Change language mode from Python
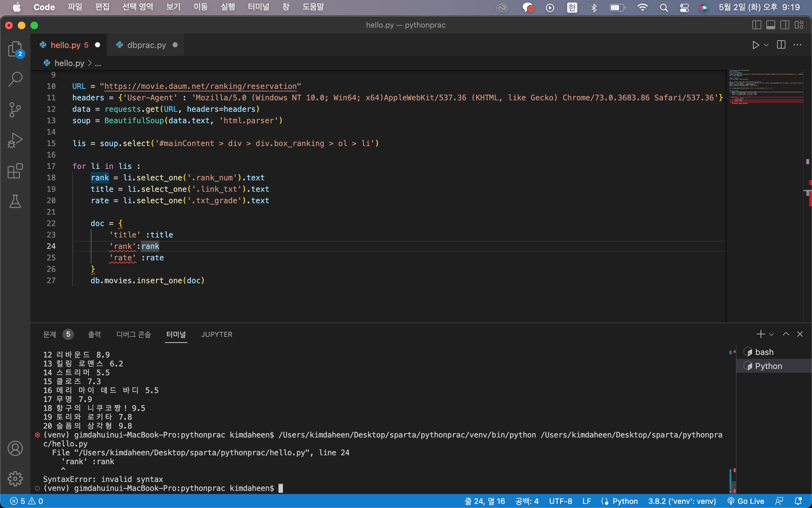The image size is (812, 508). (625, 501)
